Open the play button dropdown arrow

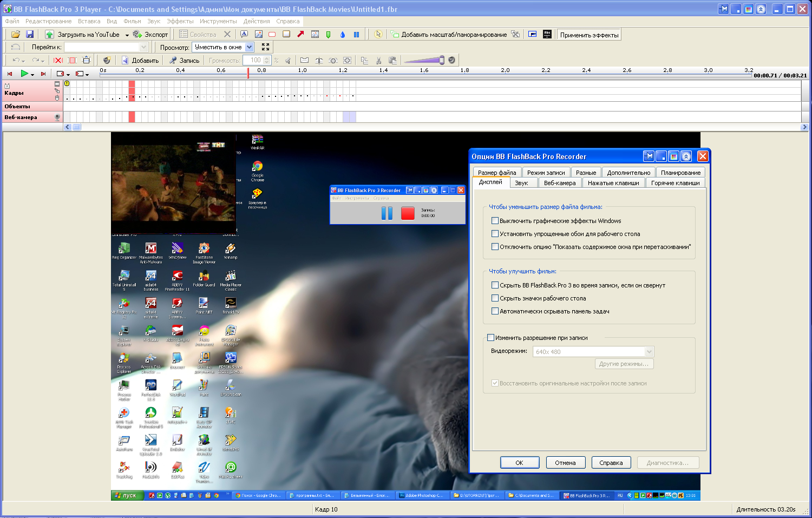coord(32,74)
